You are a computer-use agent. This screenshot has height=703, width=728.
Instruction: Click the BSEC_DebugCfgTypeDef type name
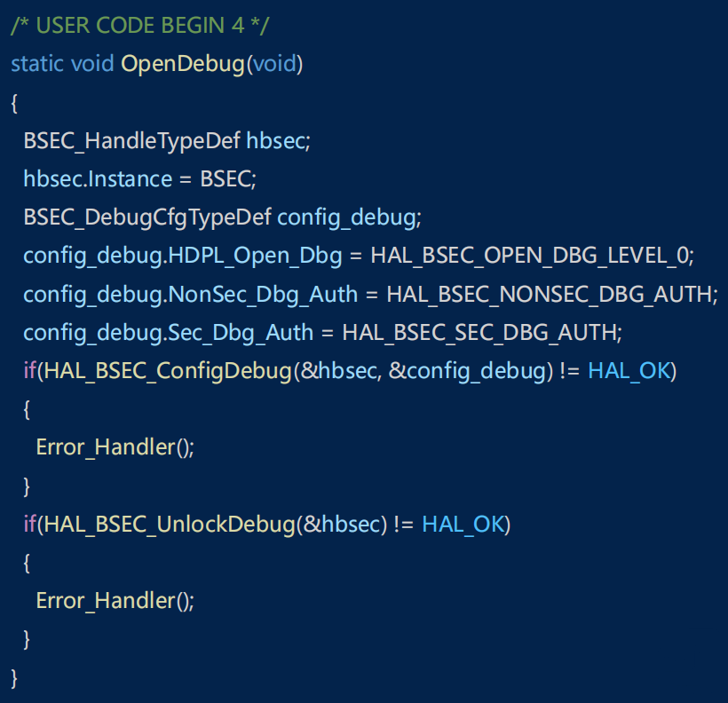click(x=147, y=217)
